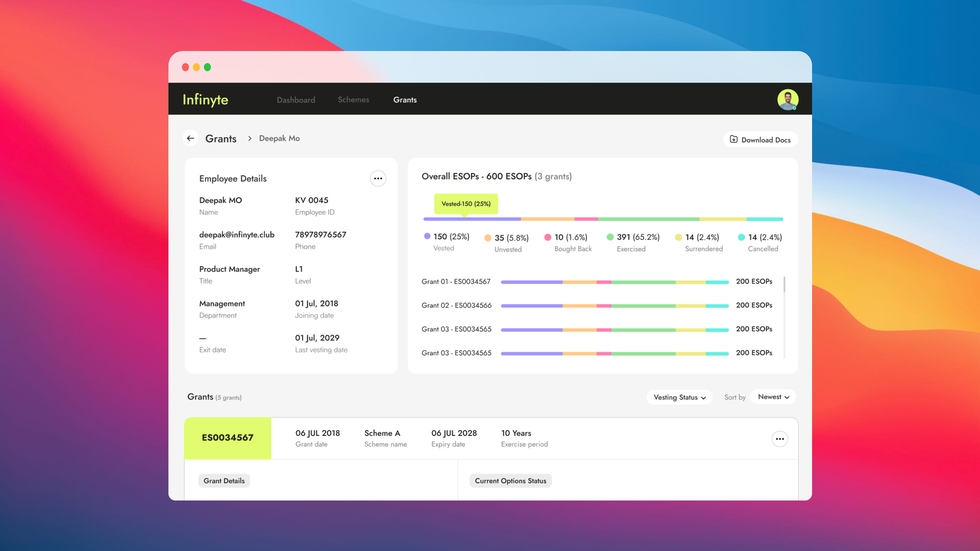Image resolution: width=980 pixels, height=551 pixels.
Task: Click the Grants breadcrumb link
Action: click(x=221, y=139)
